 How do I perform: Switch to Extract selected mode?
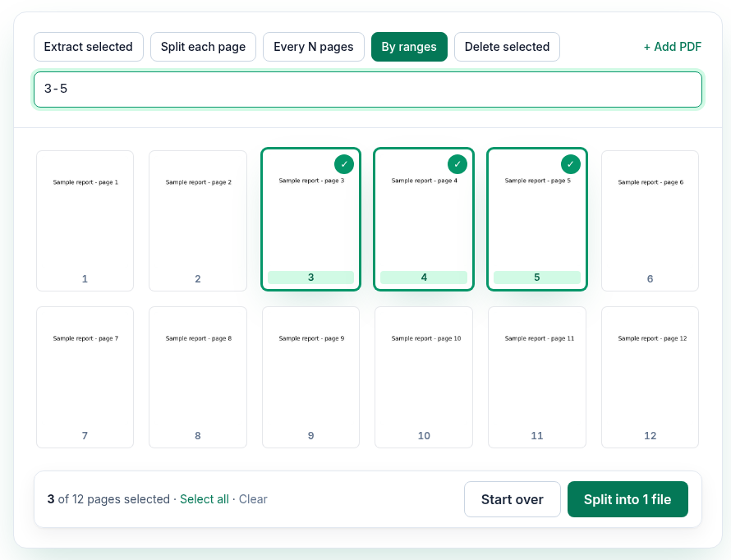(89, 47)
